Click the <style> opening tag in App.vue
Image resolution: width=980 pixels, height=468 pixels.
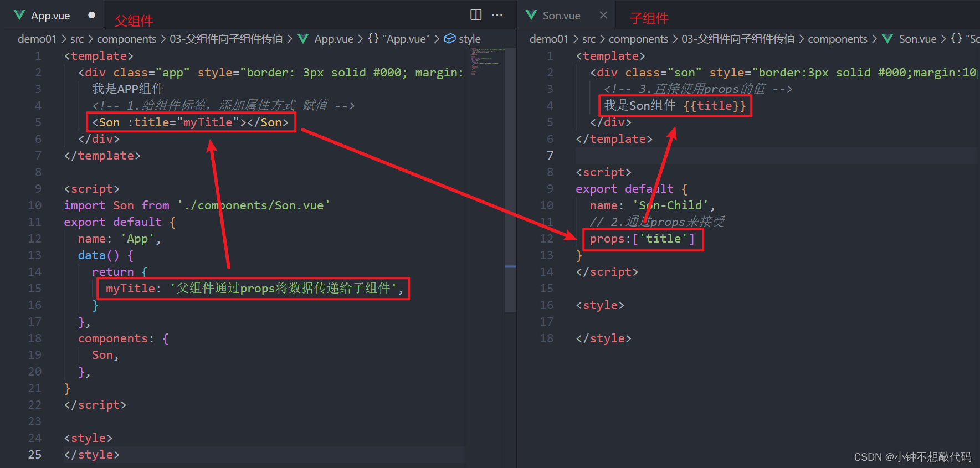[x=88, y=438]
